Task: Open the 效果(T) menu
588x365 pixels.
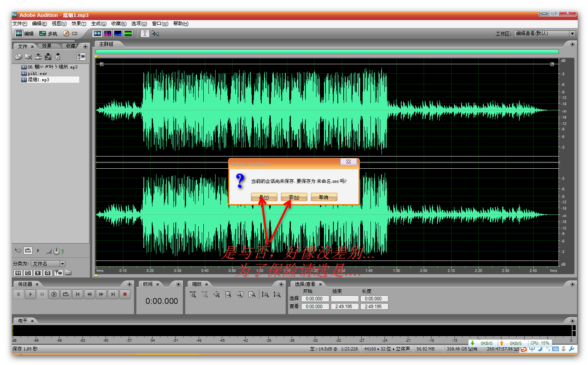Action: (79, 24)
